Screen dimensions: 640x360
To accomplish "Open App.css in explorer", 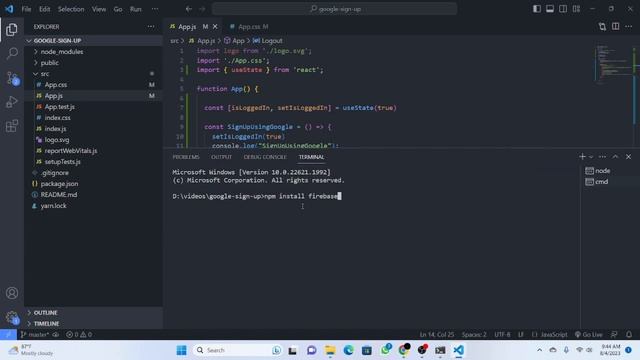I will click(93, 84).
